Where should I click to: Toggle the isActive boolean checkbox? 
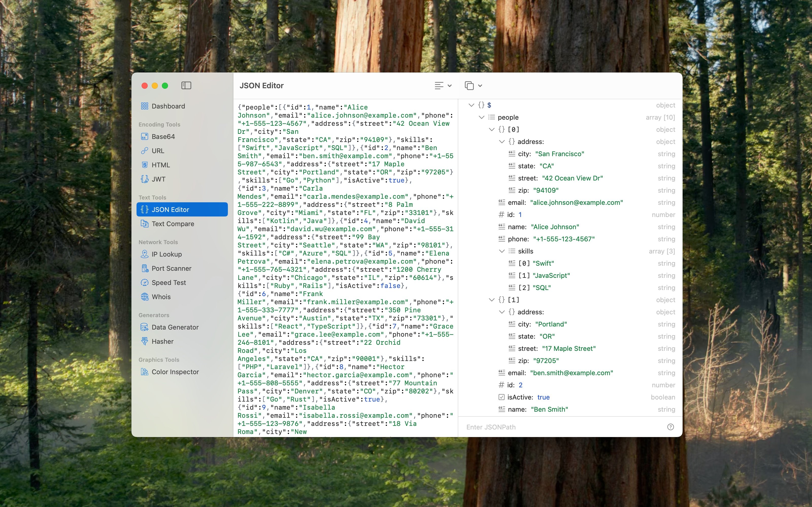[502, 397]
